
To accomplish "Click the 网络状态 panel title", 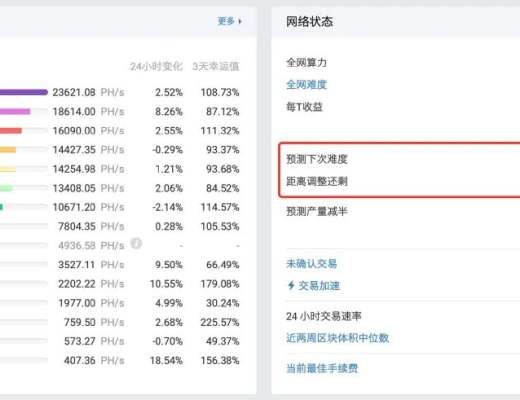I will 309,22.
